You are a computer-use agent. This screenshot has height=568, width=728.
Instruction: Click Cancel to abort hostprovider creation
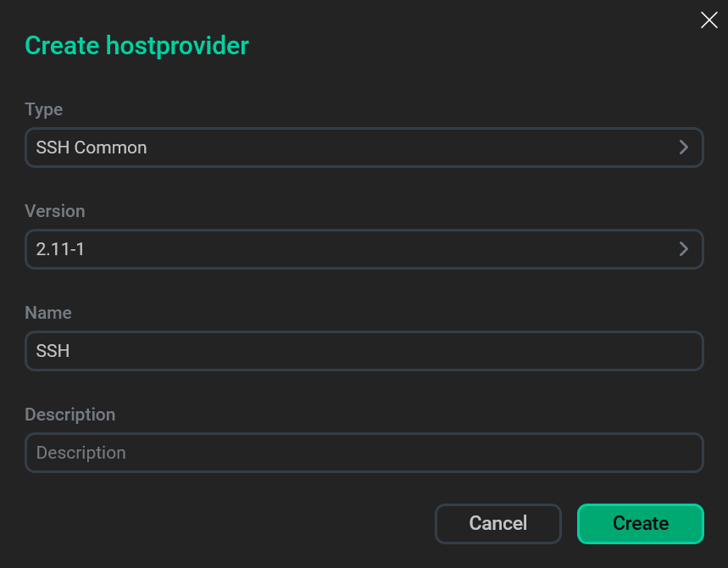pyautogui.click(x=497, y=523)
